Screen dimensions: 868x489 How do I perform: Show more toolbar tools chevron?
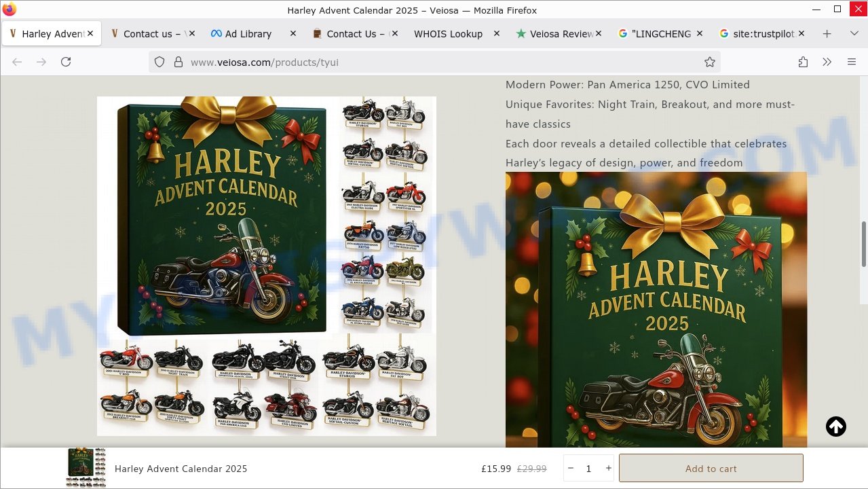click(827, 62)
